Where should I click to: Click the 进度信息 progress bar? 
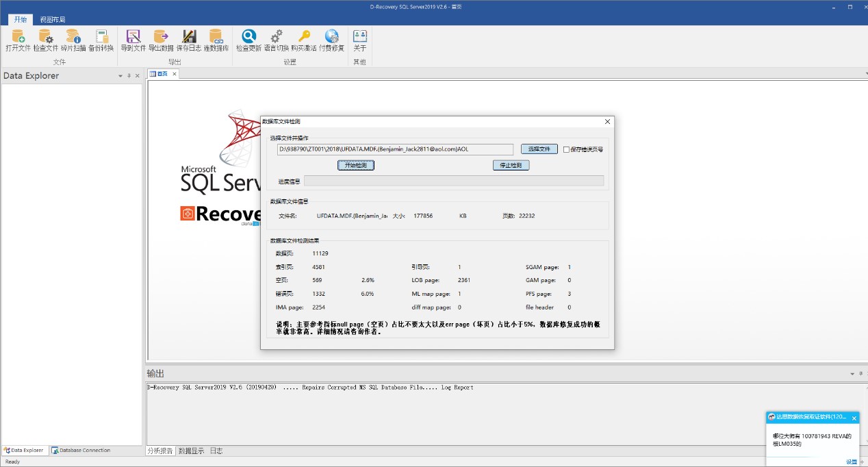pos(454,181)
